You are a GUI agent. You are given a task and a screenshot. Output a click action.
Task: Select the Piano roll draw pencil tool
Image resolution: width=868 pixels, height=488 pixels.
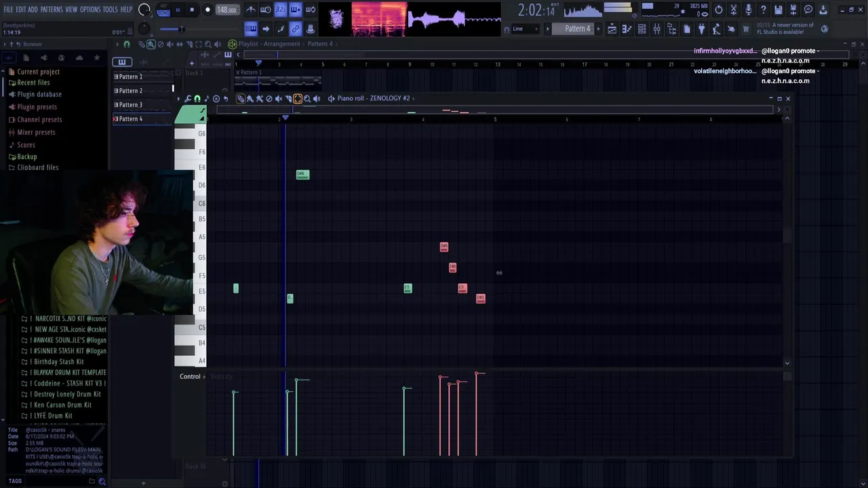pos(240,99)
